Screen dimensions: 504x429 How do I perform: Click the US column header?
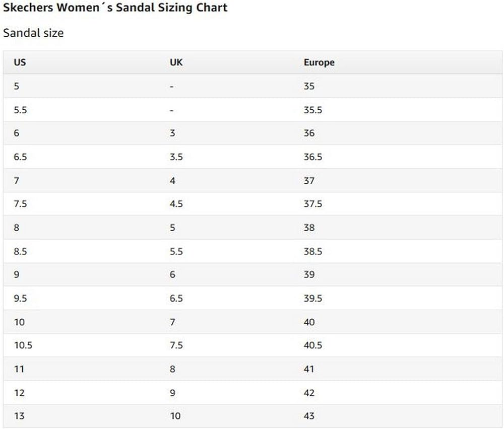coord(20,62)
